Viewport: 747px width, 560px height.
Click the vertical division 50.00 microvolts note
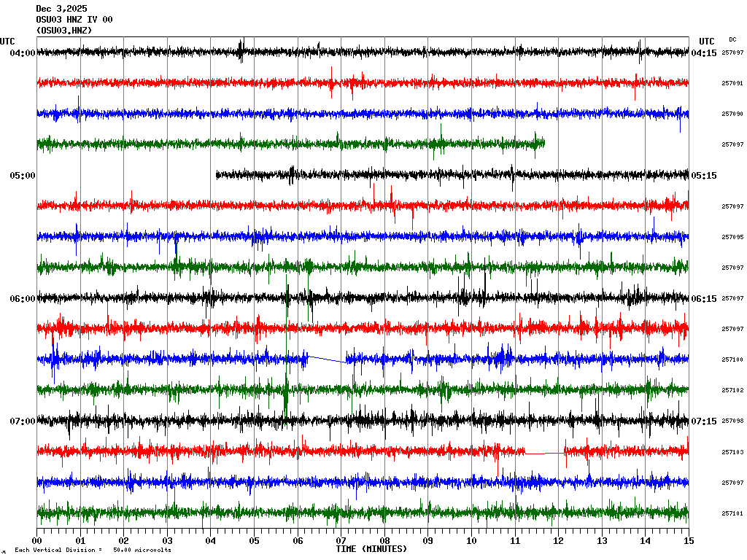(93, 550)
